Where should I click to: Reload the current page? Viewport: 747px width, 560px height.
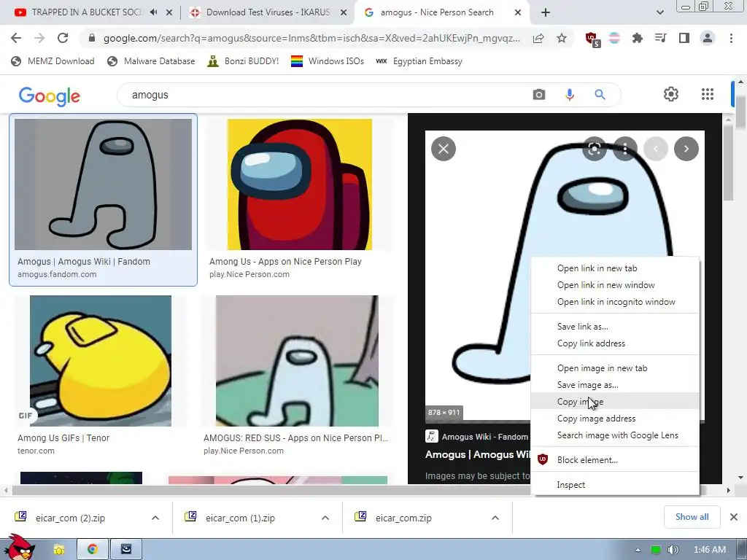pos(63,38)
